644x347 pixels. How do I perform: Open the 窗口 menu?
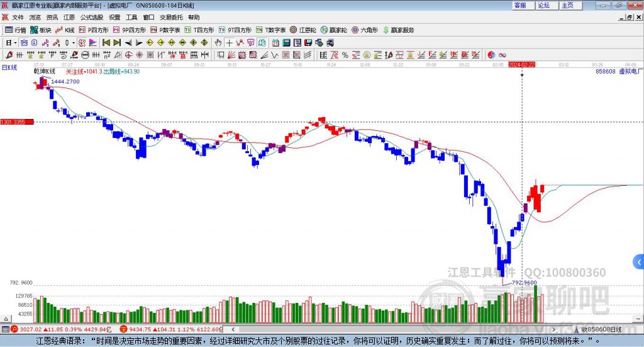pos(148,17)
